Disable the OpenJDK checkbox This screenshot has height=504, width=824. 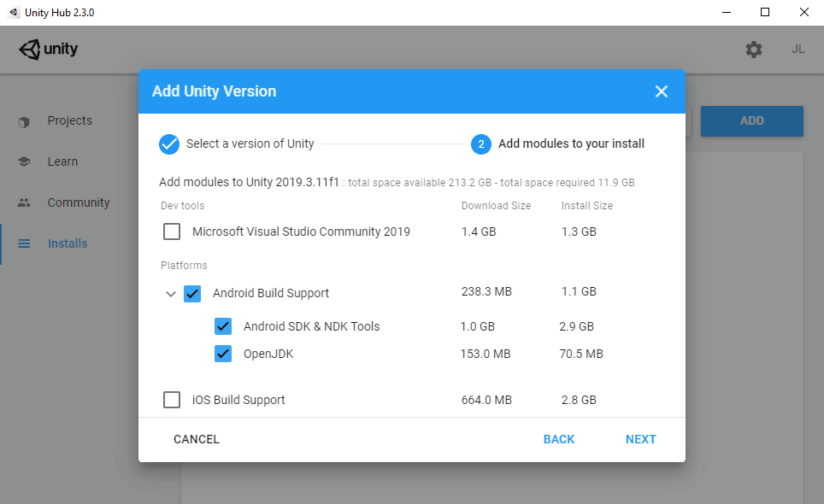click(223, 354)
